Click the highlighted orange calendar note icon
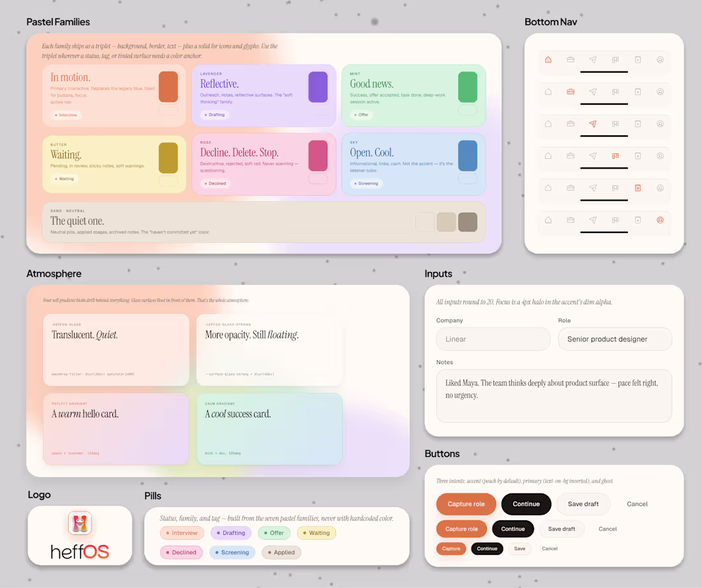Viewport: 702px width, 588px height. 638,188
